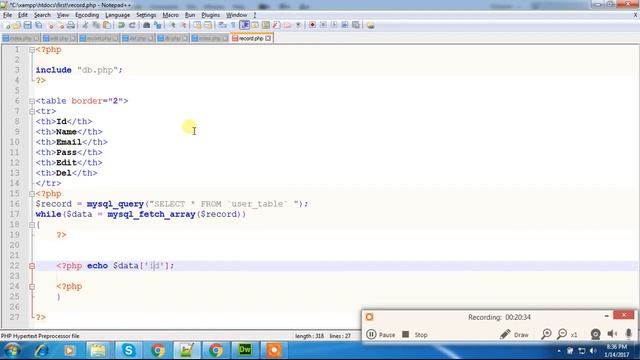Screen dimensions: 640x360
Task: Open the File Explorer taskbar icon
Action: pos(98,350)
